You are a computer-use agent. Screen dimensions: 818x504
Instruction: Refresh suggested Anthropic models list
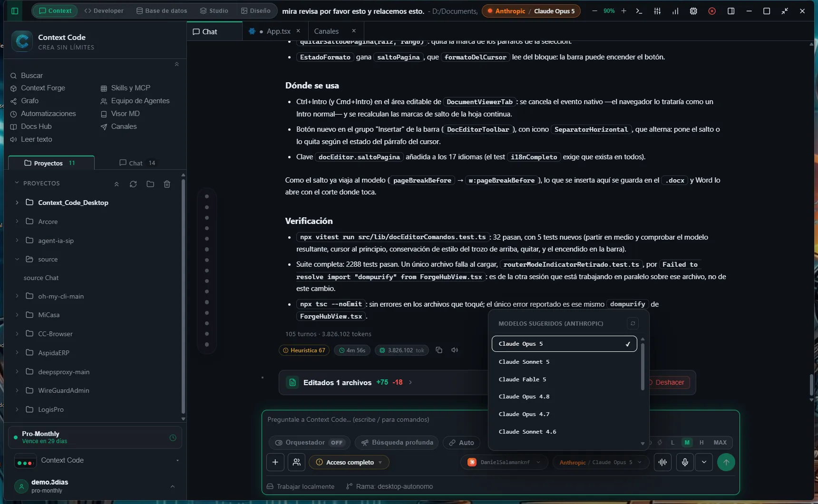(633, 323)
